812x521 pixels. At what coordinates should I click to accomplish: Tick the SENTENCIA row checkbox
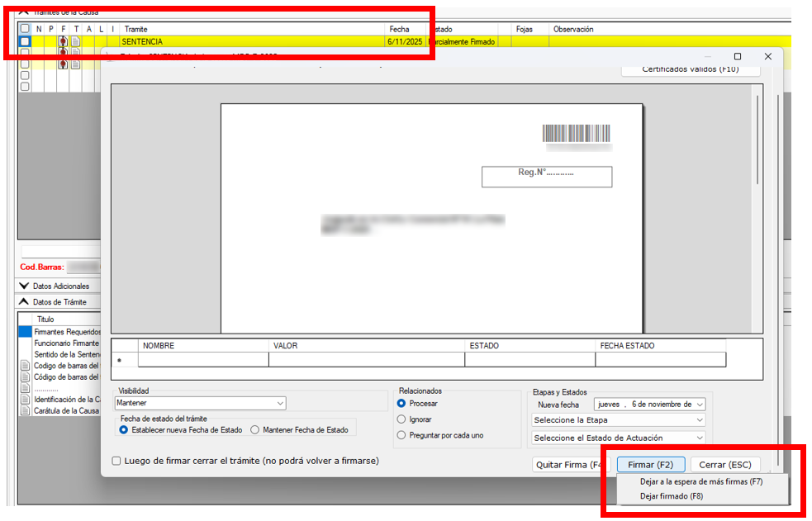(x=25, y=41)
